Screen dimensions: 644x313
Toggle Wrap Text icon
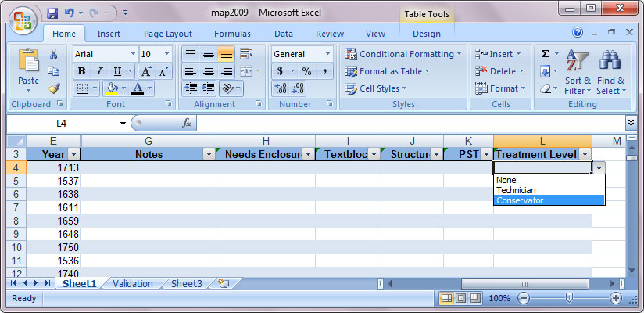click(x=246, y=54)
